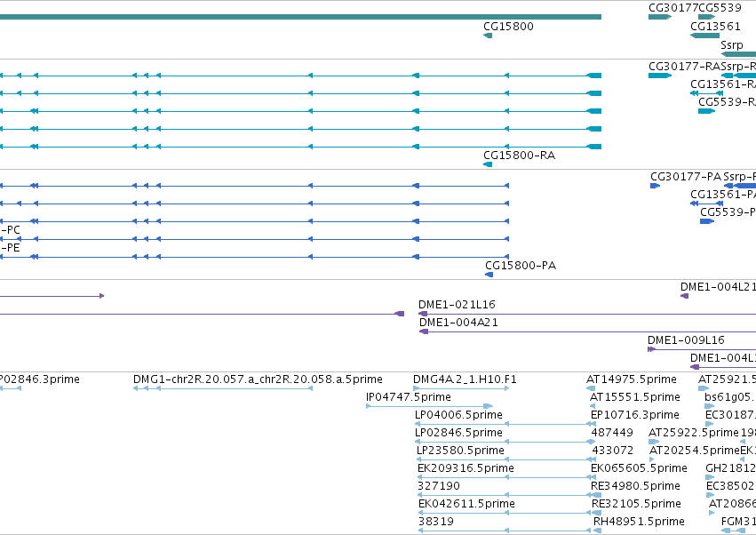Select the CG15800-PA protein glyph
This screenshot has width=756, height=535.
[x=489, y=275]
